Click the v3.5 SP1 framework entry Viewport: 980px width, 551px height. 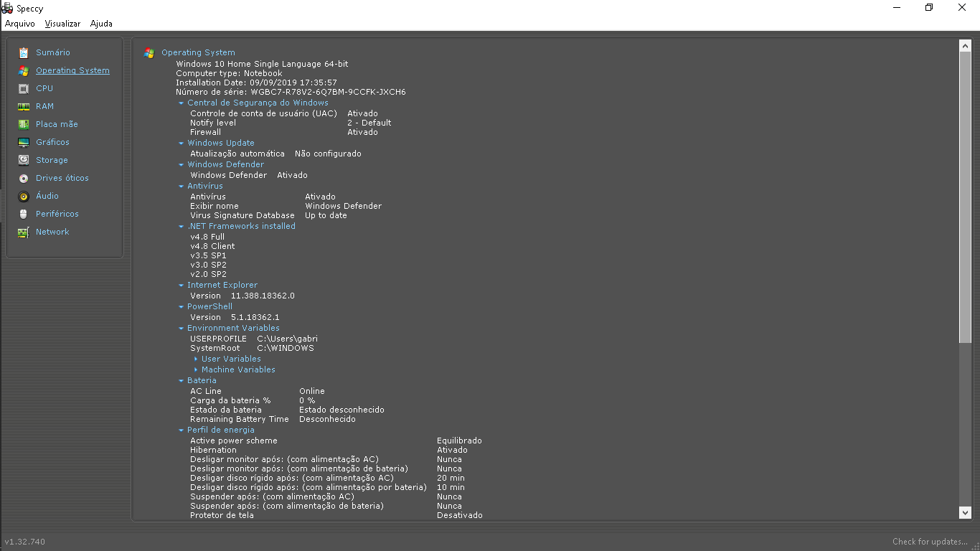click(x=208, y=255)
